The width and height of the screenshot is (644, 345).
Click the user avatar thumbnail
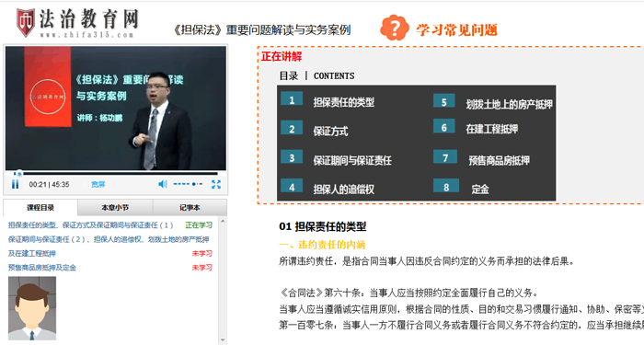32,308
